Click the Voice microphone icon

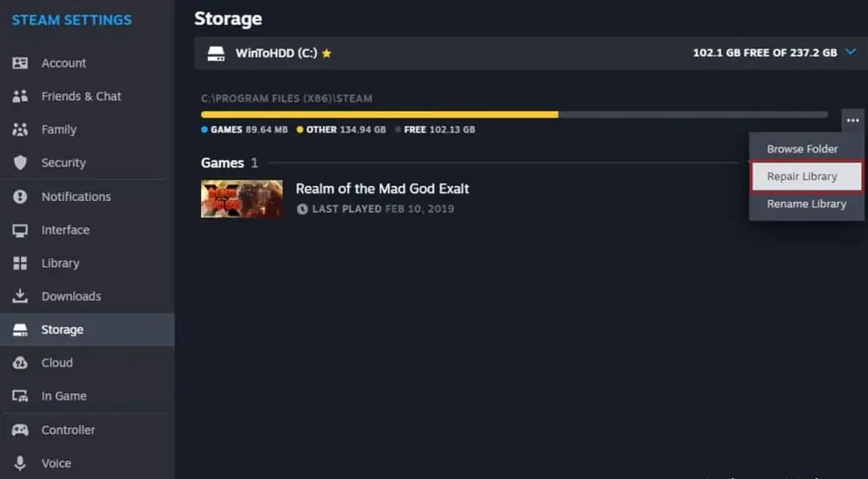(x=20, y=463)
